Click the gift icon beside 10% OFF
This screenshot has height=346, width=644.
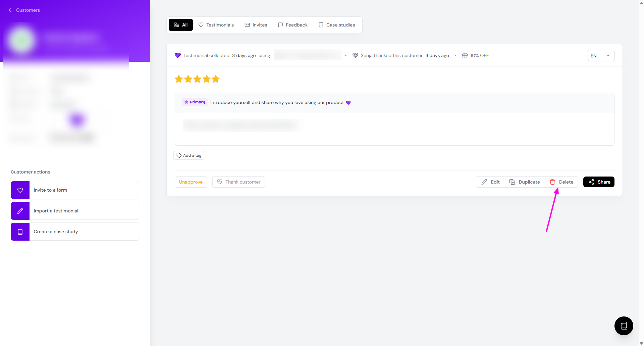click(465, 55)
